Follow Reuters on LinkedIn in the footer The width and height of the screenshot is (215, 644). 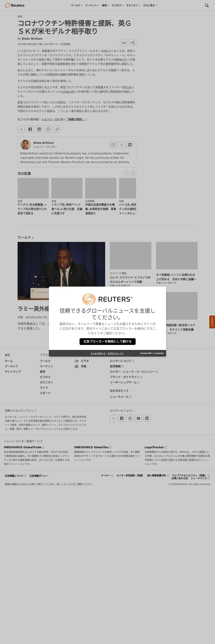(x=147, y=418)
